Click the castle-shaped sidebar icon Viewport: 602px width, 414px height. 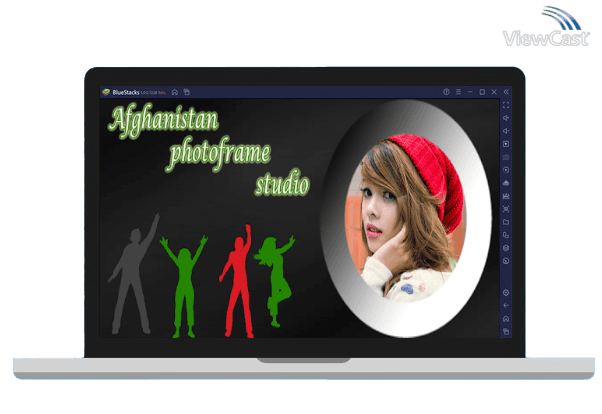[x=506, y=196]
